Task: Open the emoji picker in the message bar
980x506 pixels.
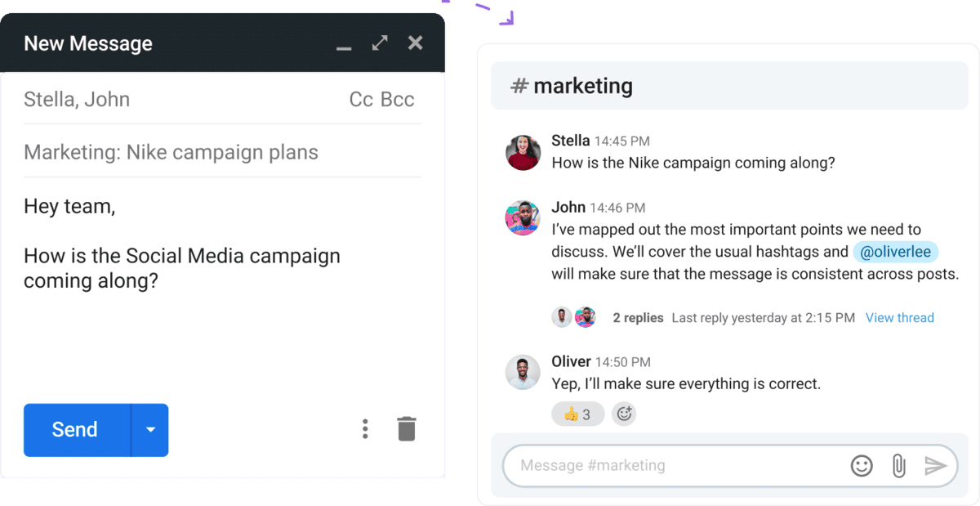Action: tap(862, 465)
